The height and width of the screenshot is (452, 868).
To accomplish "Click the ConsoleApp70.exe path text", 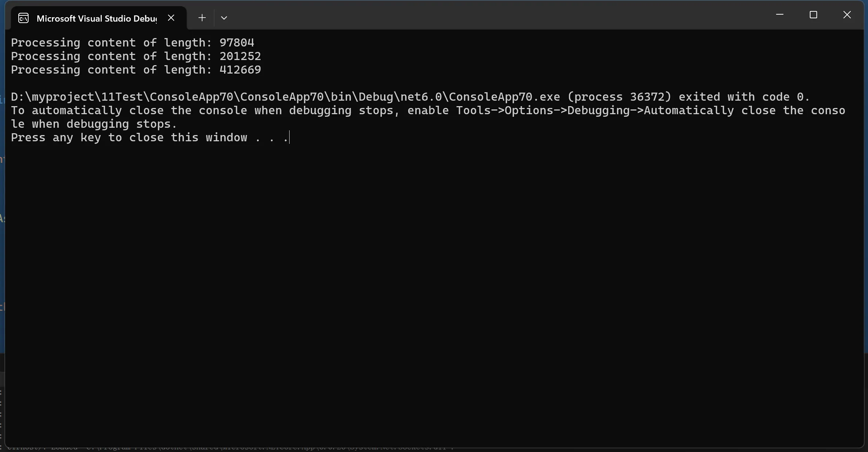I will 285,97.
